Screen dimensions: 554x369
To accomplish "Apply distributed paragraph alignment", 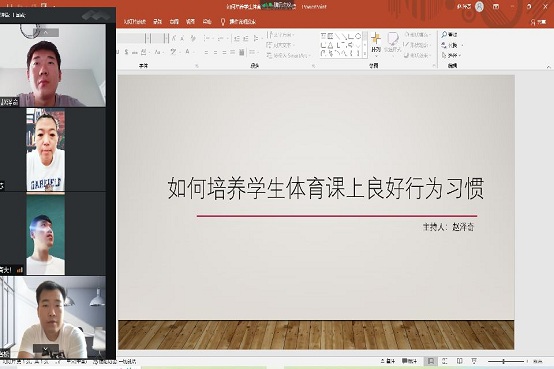I will 241,52.
